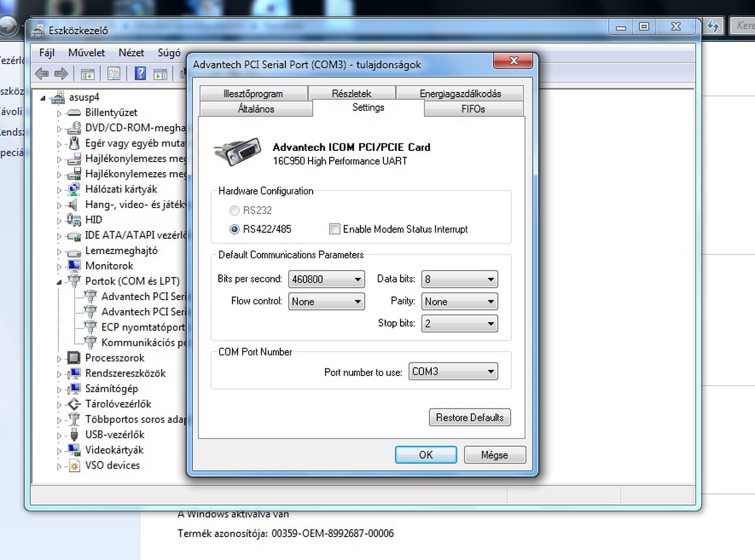
Task: Select the DVD/CD-ROM drive icon
Action: [x=74, y=128]
